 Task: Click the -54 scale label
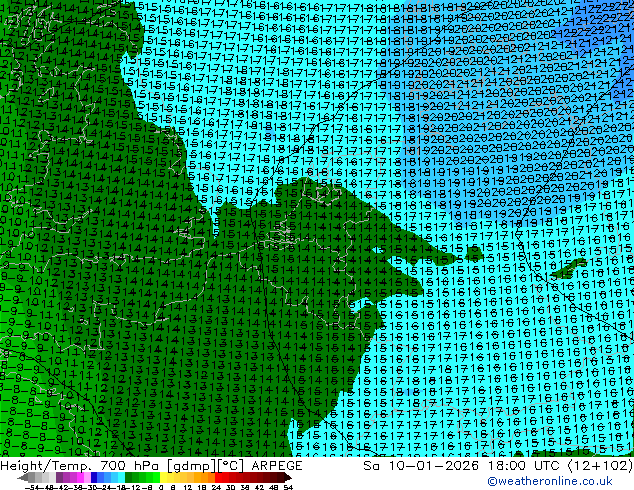[x=32, y=487]
